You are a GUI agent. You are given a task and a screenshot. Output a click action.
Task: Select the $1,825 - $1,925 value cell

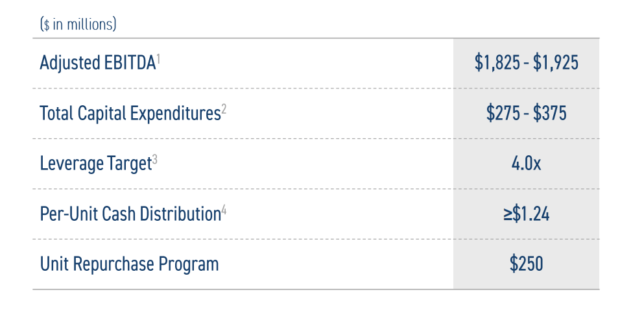[526, 63]
